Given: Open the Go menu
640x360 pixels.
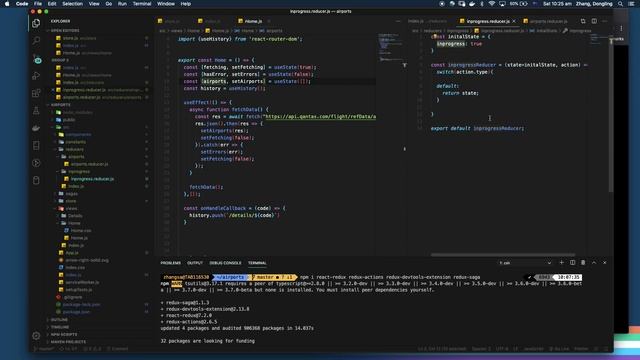Looking at the screenshot, I should click(x=109, y=4).
